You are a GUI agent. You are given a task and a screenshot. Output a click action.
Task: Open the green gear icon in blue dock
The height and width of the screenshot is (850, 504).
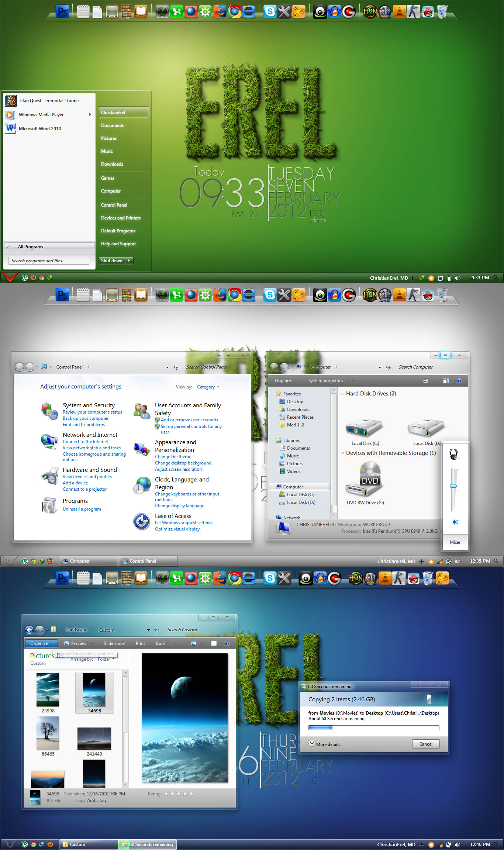[x=205, y=578]
